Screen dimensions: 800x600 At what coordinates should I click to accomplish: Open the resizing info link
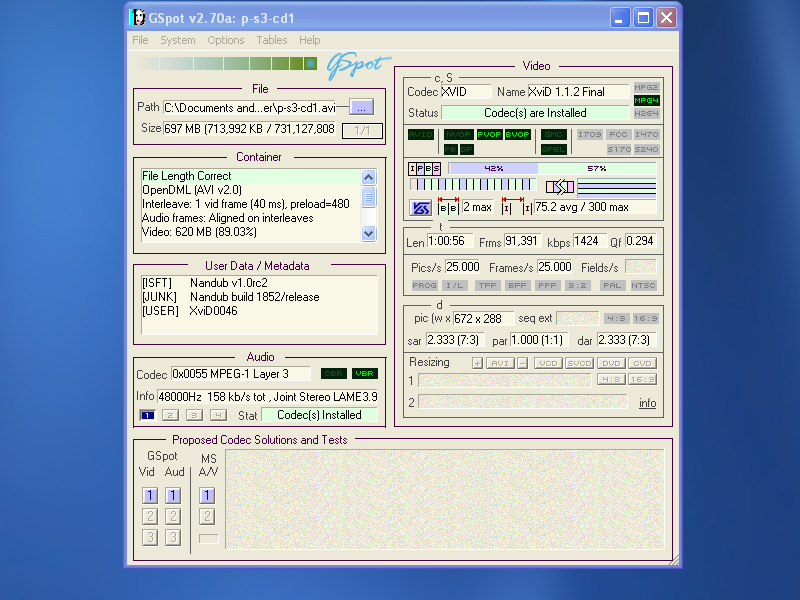coord(647,403)
